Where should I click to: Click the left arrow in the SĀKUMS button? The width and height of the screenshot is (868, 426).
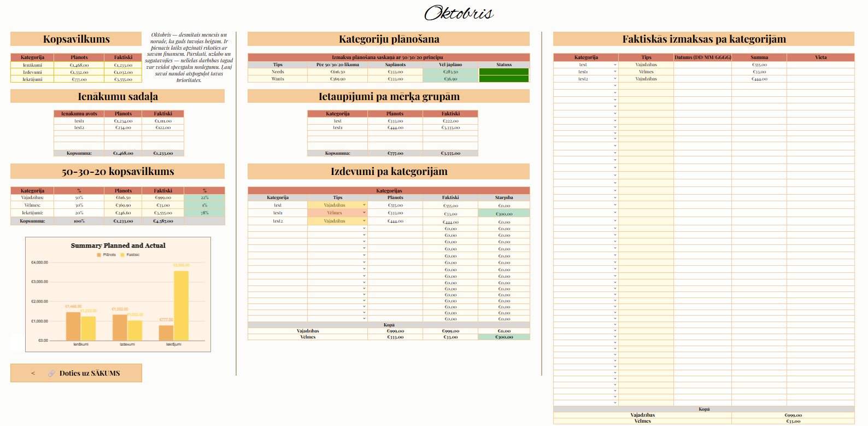(x=33, y=374)
